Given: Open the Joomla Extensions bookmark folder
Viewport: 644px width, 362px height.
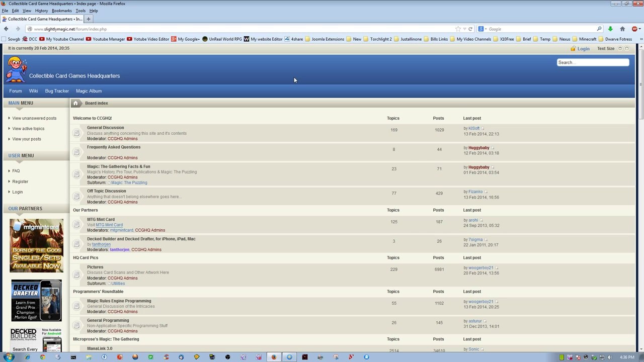Looking at the screenshot, I should (324, 39).
